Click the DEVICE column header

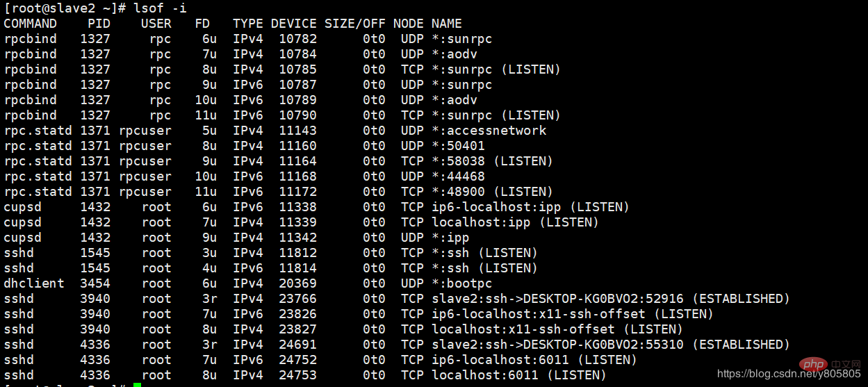294,24
